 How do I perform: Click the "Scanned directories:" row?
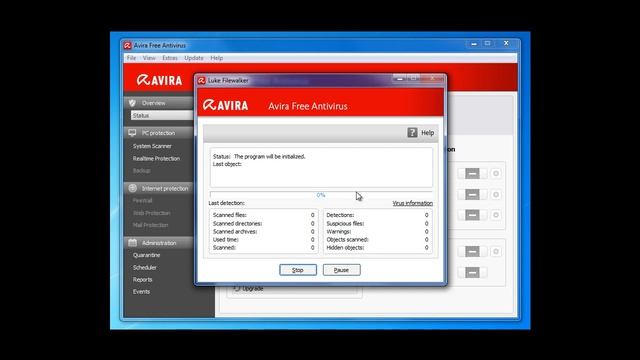[x=263, y=223]
